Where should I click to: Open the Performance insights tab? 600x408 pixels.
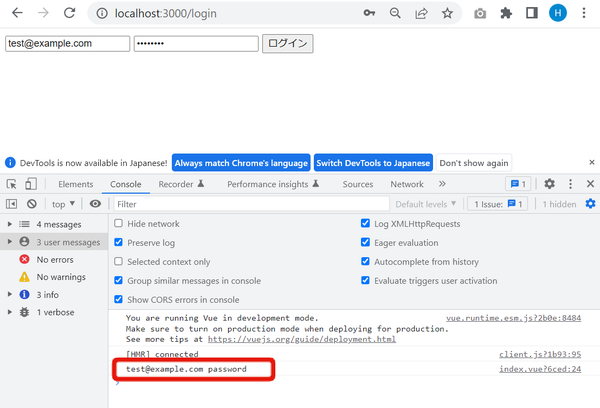coord(273,184)
